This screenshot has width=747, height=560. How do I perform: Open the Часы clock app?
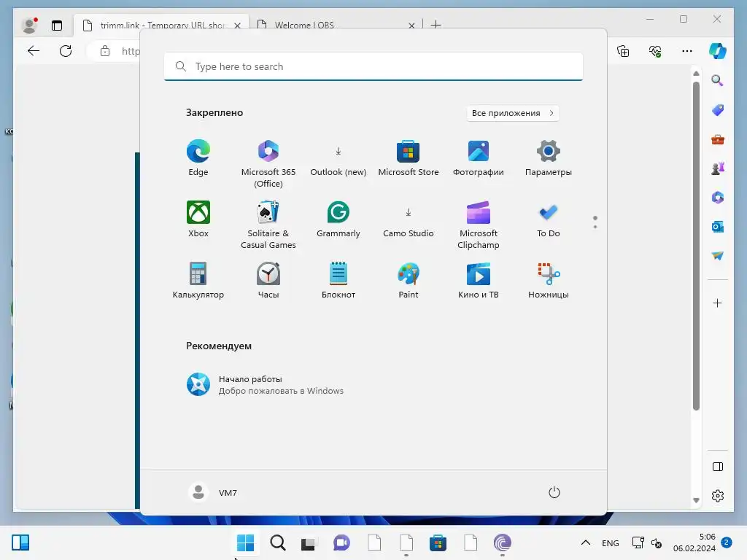pyautogui.click(x=268, y=281)
